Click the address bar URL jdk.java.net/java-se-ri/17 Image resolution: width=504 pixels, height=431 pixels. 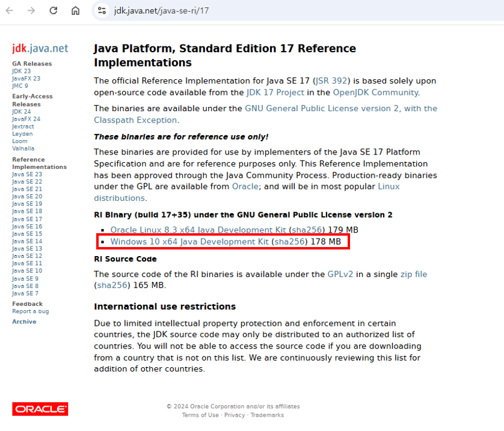pos(161,11)
